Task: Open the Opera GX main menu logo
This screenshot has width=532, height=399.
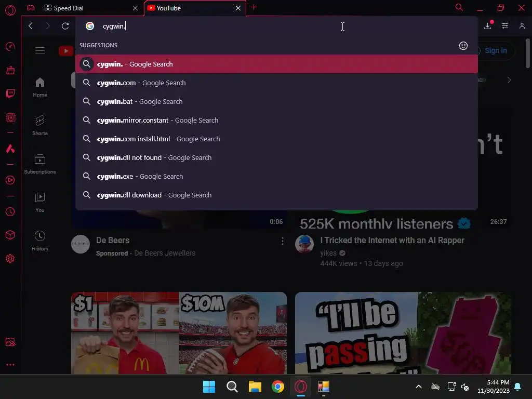Action: point(10,10)
